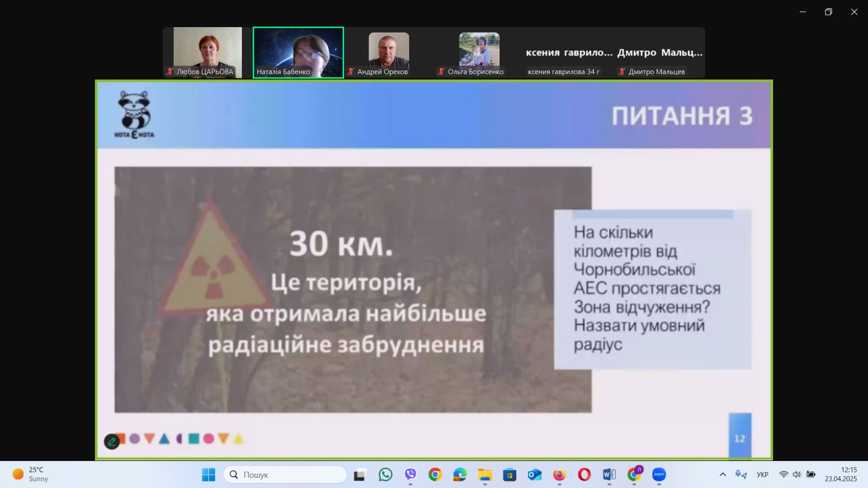Open the Zoom annotation pencil button

pyautogui.click(x=112, y=441)
